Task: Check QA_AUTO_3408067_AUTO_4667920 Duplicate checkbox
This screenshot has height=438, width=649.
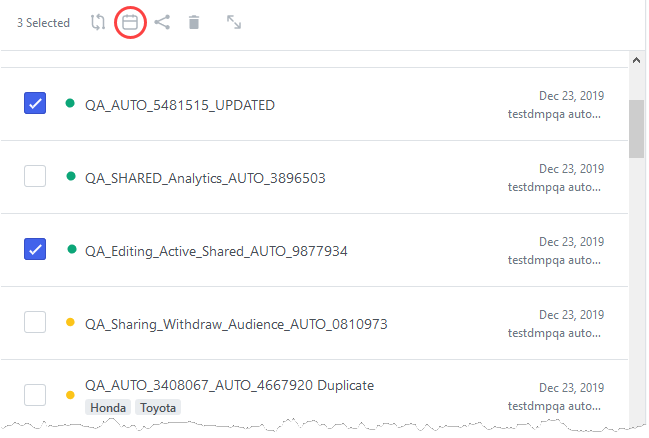Action: coord(35,395)
